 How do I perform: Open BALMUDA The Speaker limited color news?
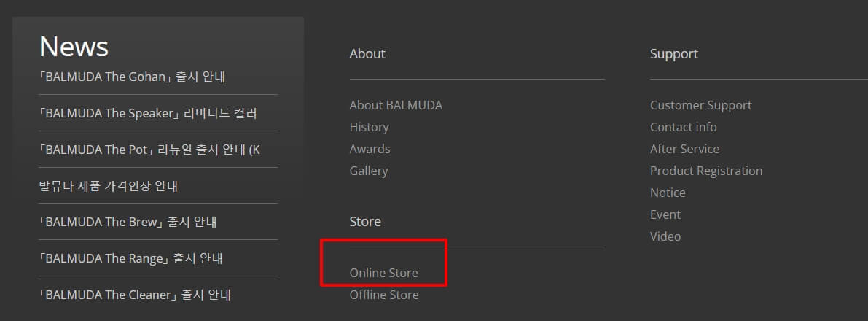(148, 113)
